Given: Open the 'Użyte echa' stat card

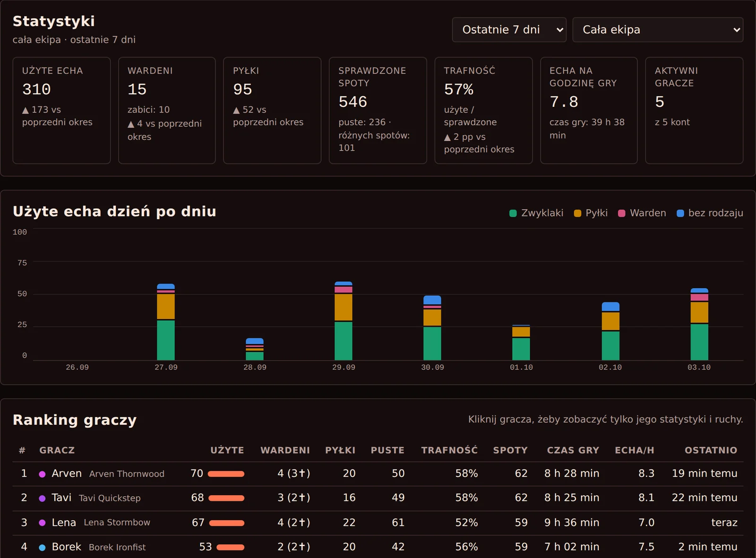Looking at the screenshot, I should (61, 111).
